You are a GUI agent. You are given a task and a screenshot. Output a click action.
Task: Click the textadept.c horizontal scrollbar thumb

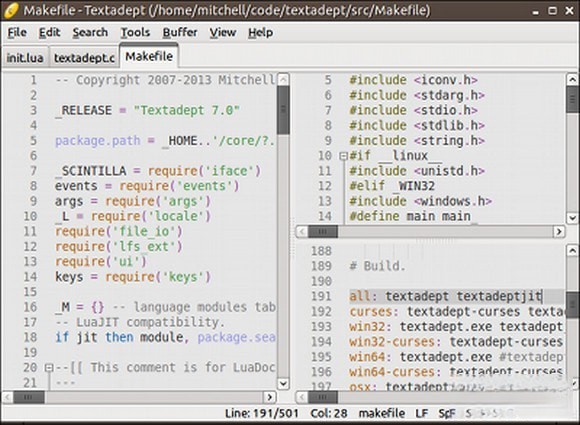(323, 232)
